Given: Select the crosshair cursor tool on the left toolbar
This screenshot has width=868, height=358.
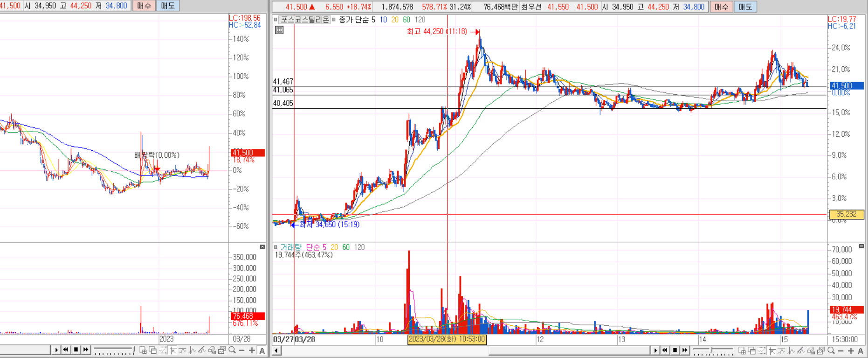Looking at the screenshot, I should click(172, 350).
